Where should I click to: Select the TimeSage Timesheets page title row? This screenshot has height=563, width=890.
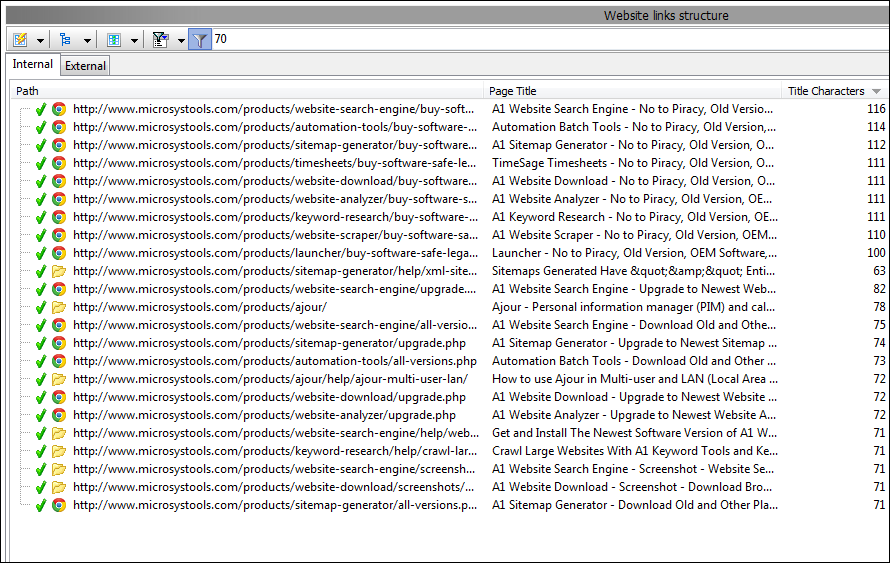point(632,163)
